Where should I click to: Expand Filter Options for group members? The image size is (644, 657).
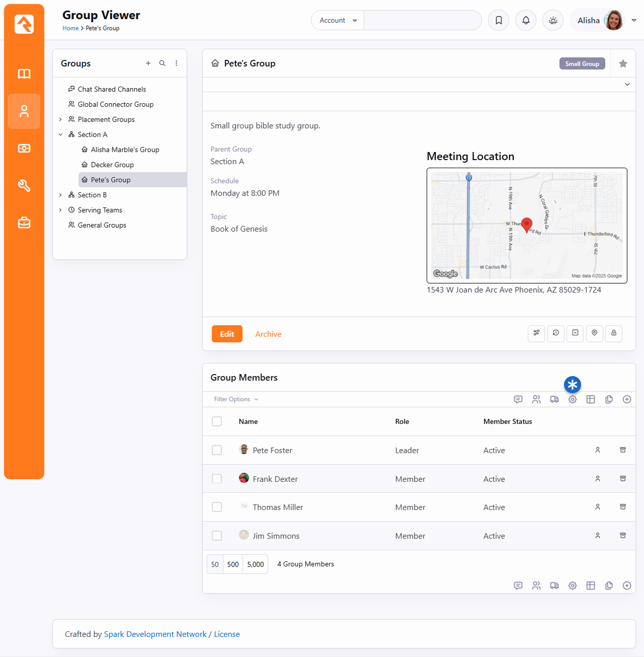click(236, 399)
